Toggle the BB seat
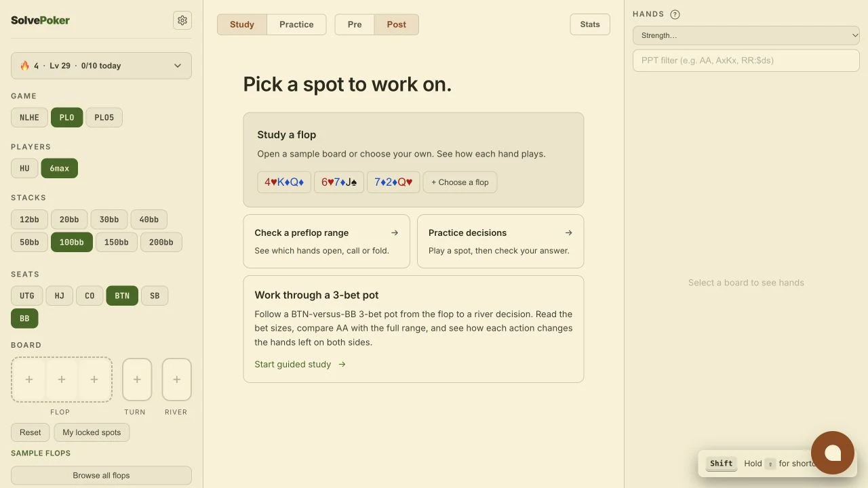Viewport: 868px width, 488px height. tap(24, 319)
